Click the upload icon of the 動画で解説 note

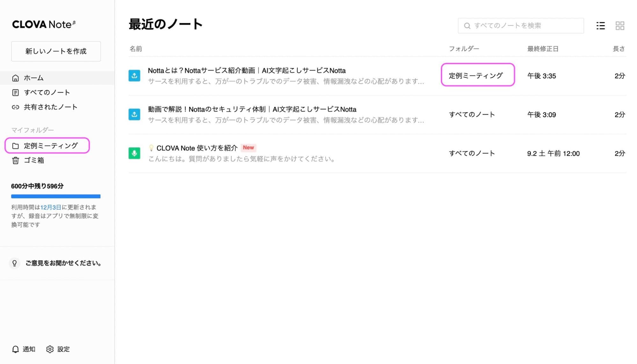click(134, 115)
